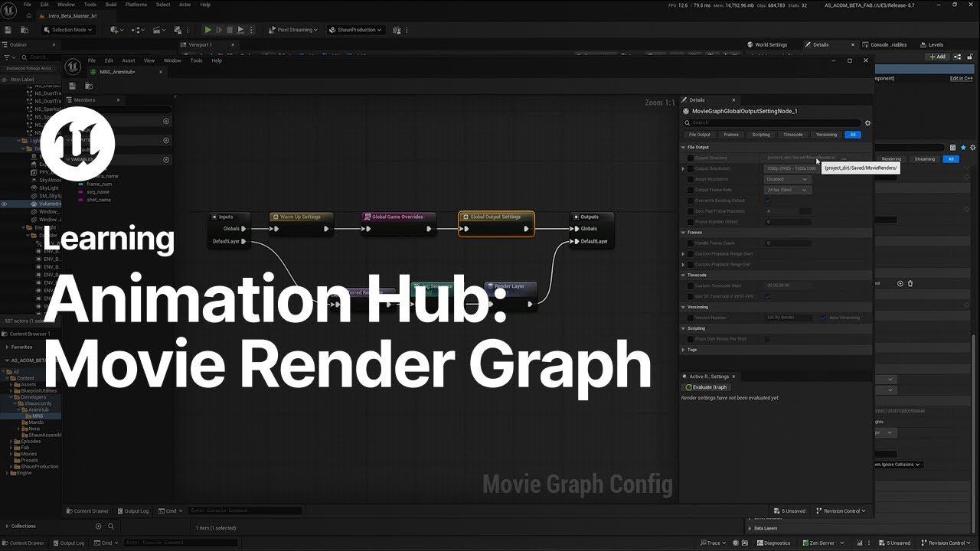The height and width of the screenshot is (551, 980).
Task: Collapse the File Output section
Action: pos(683,147)
